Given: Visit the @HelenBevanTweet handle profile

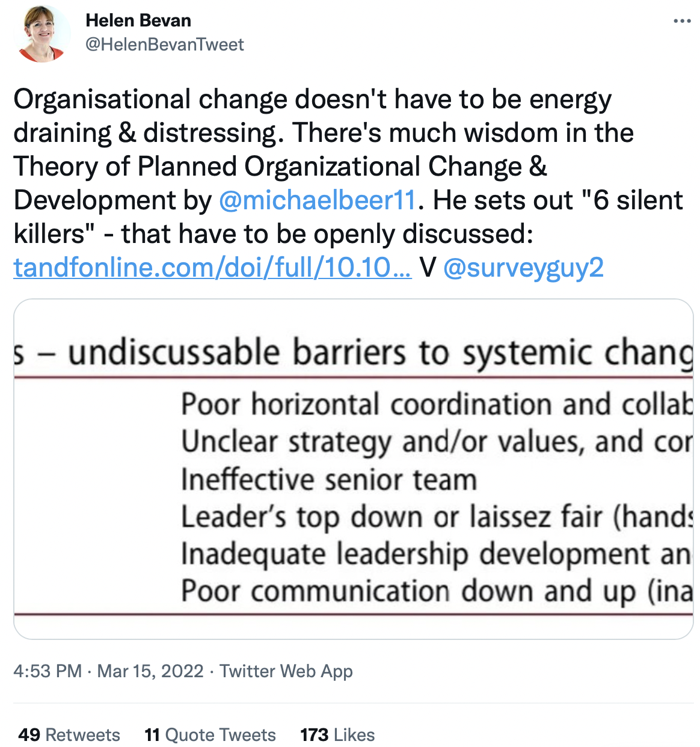Looking at the screenshot, I should (x=165, y=45).
